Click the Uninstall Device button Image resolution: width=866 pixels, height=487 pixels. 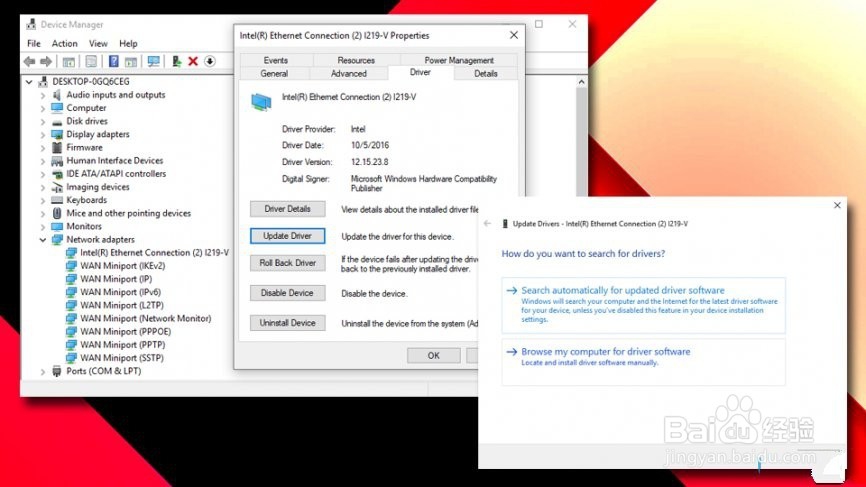(287, 322)
